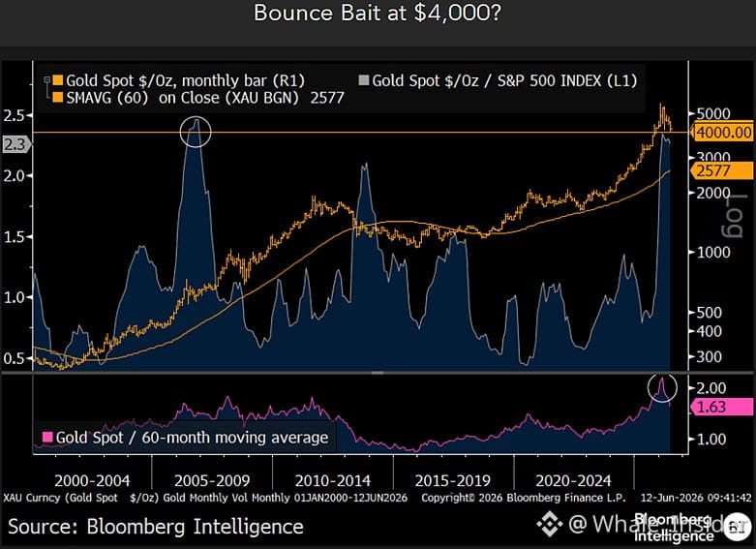The width and height of the screenshot is (756, 549).
Task: Select legend text 'Gold Spot $/Oz / S&P 500 INDEX (L1)'
Action: tap(504, 80)
